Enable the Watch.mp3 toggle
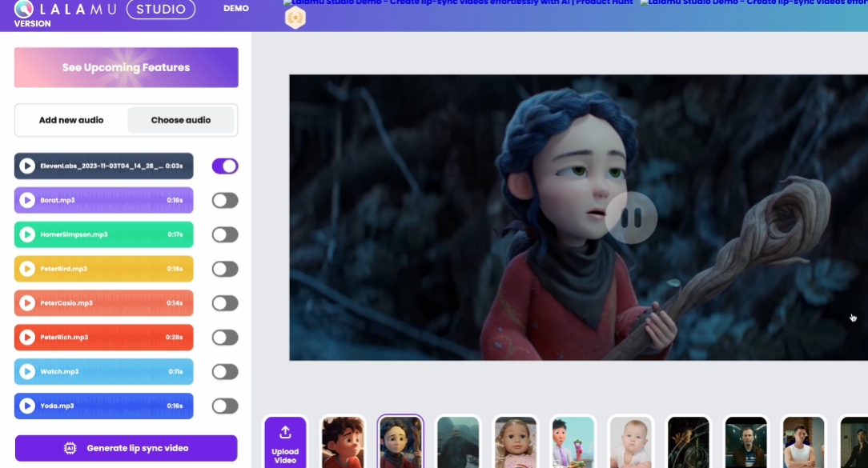 [225, 372]
